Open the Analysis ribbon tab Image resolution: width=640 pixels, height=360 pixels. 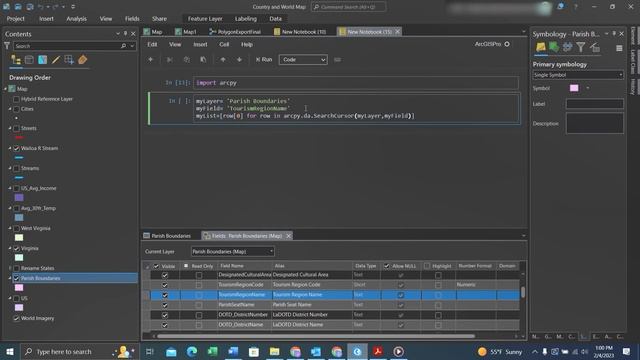76,19
